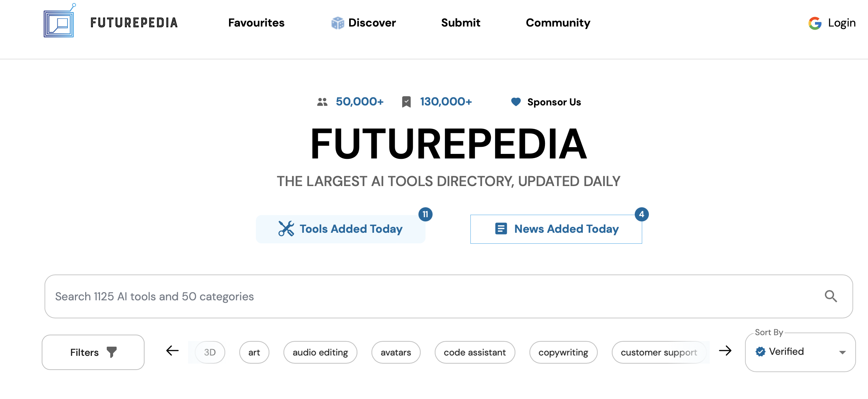Select the art category chip
This screenshot has height=399, width=868.
(254, 352)
